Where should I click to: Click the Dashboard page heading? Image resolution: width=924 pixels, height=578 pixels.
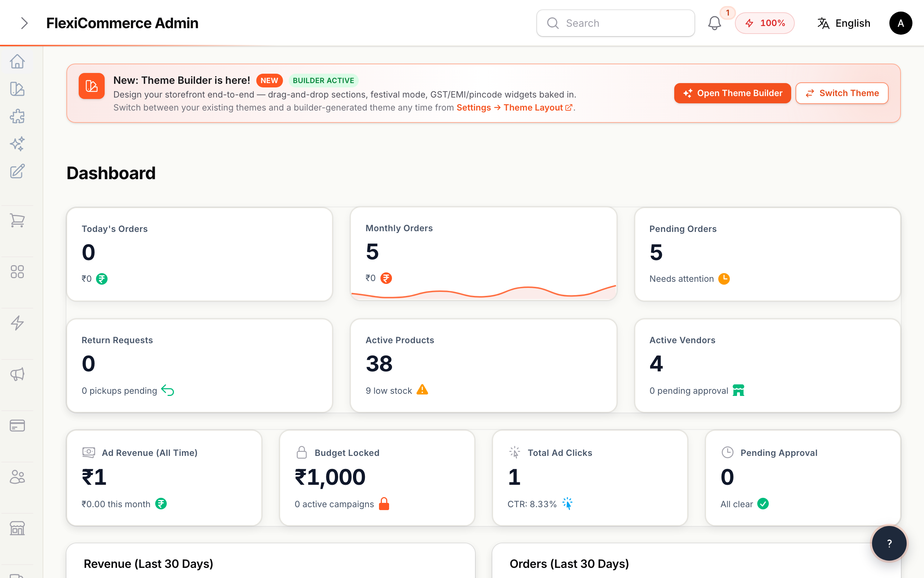(111, 173)
